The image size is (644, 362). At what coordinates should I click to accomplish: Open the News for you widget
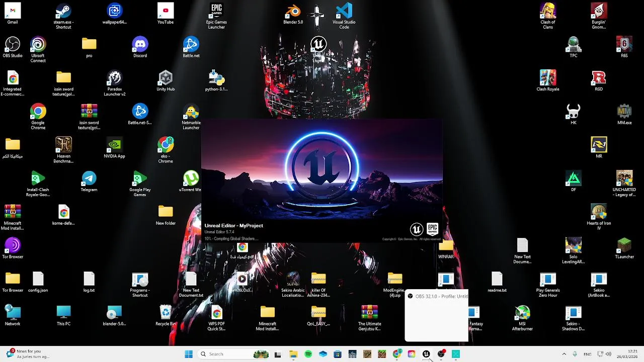(28, 354)
